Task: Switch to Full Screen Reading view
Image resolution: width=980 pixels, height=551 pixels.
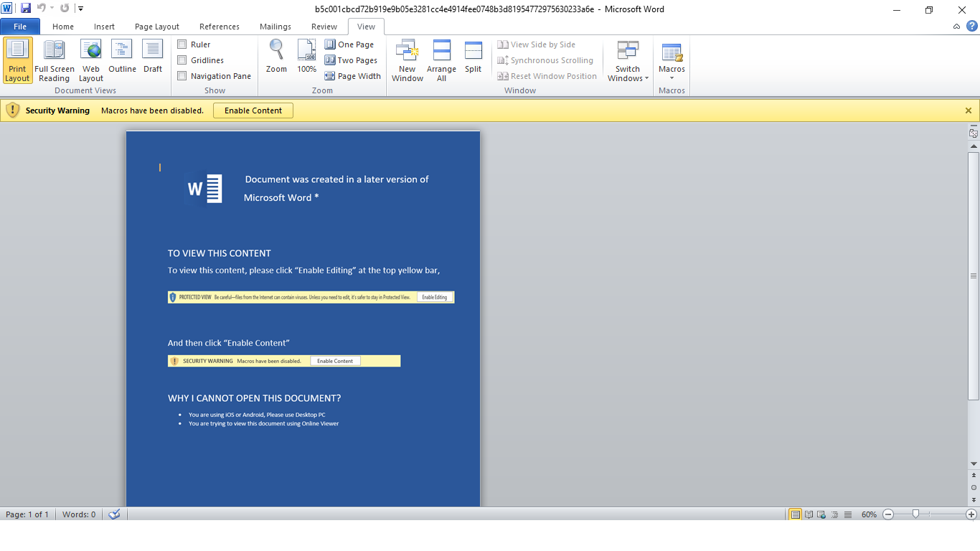Action: (55, 60)
